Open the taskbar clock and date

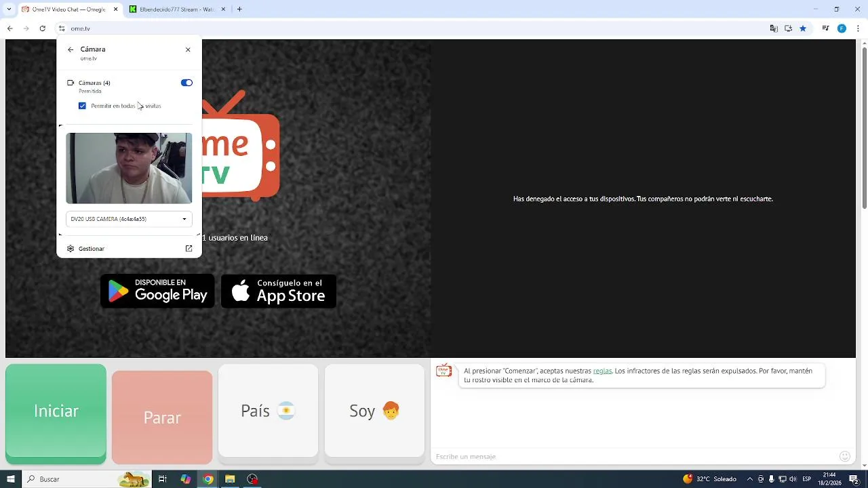[x=831, y=479]
